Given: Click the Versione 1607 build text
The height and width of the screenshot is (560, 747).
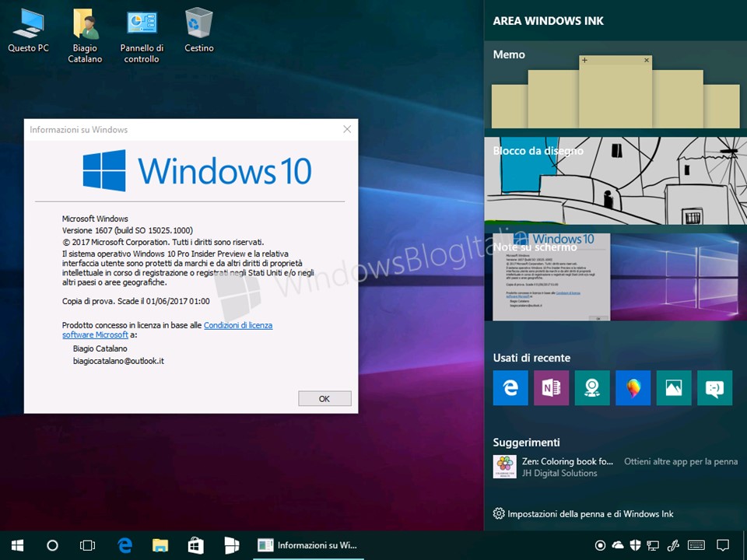Looking at the screenshot, I should point(127,230).
